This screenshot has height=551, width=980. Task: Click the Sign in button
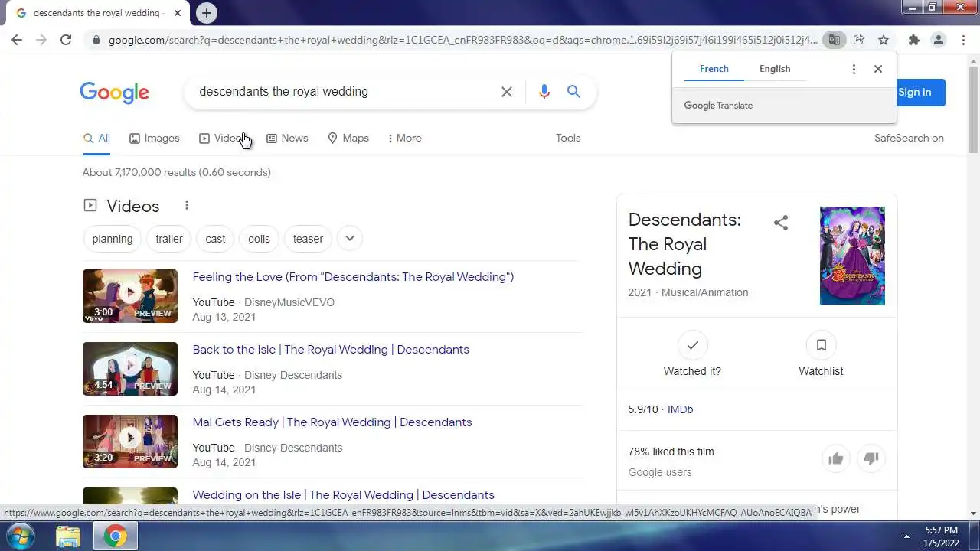click(x=920, y=93)
